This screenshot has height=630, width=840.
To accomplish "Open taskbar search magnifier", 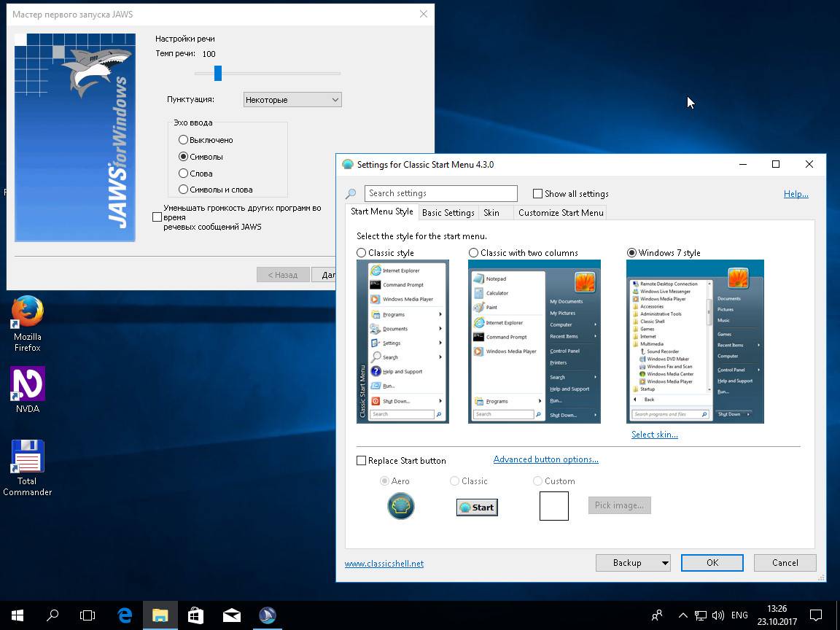I will (52, 615).
